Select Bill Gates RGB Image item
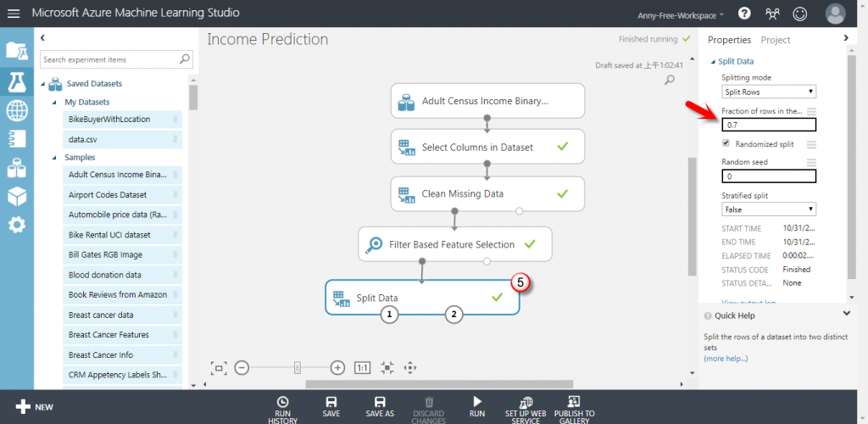The height and width of the screenshot is (424, 868). [x=122, y=254]
